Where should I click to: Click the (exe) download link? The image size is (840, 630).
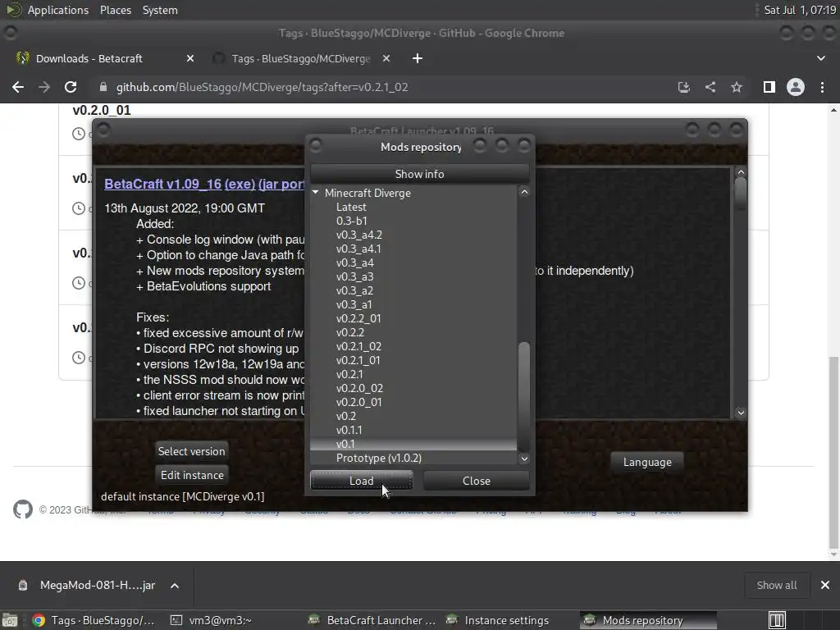click(x=240, y=184)
